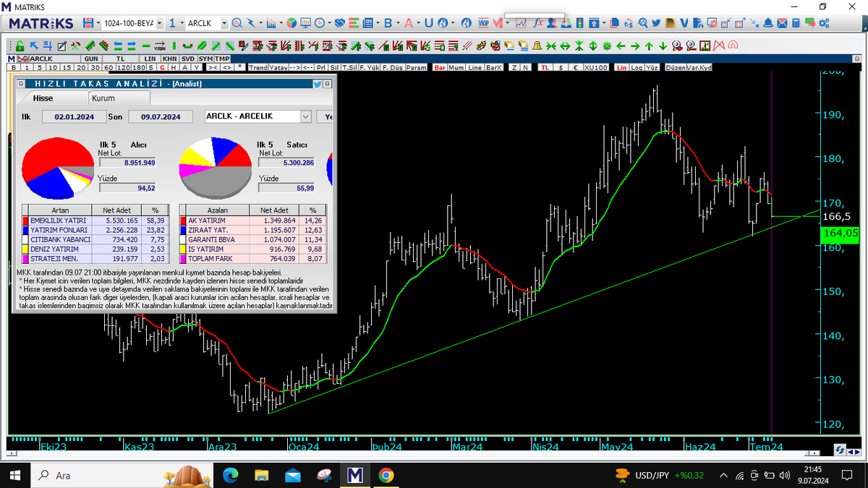The width and height of the screenshot is (868, 488).
Task: Click the green horizontal line drawing tool
Action: point(145,46)
